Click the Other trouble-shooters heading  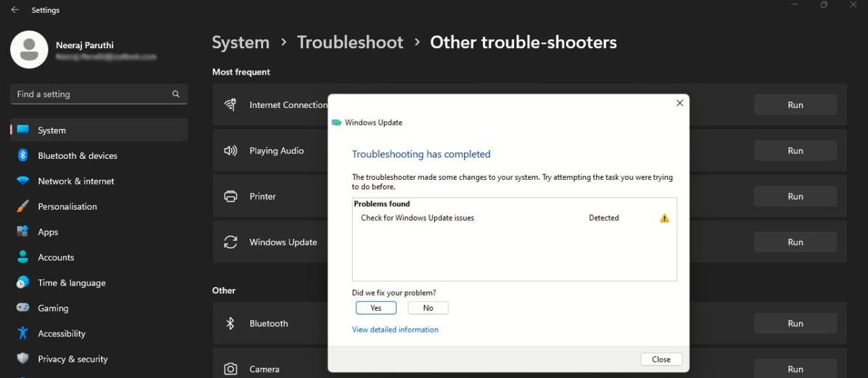point(524,42)
